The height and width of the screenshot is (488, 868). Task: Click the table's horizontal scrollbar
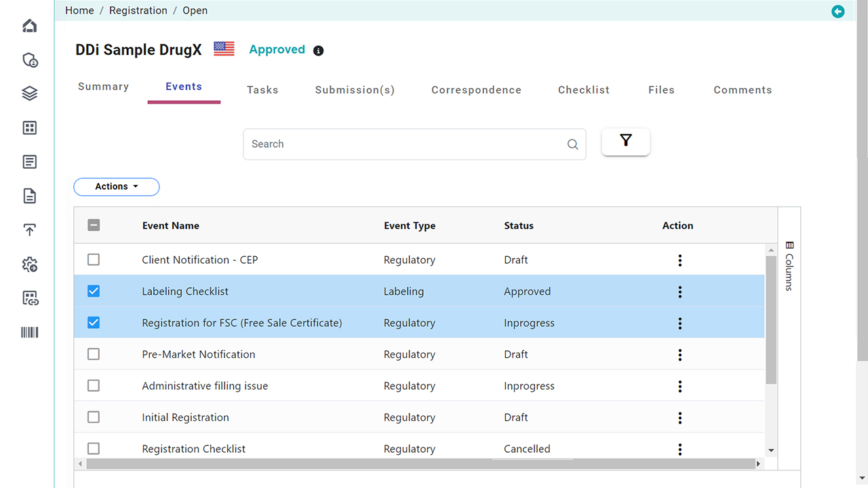click(420, 464)
